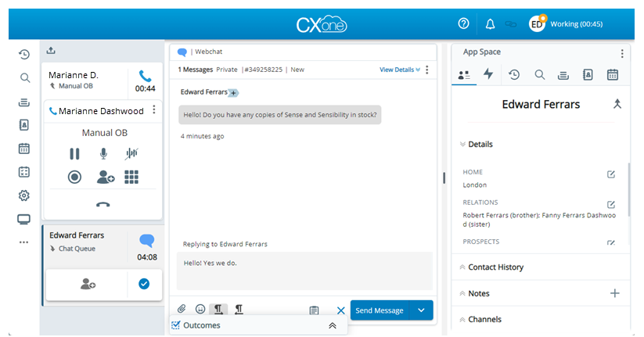Click the View Details link
The image size is (644, 337).
[x=399, y=70]
